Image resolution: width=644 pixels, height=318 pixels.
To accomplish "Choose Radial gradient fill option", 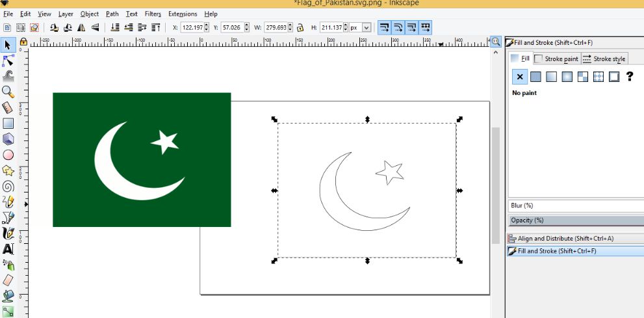I will click(x=567, y=77).
